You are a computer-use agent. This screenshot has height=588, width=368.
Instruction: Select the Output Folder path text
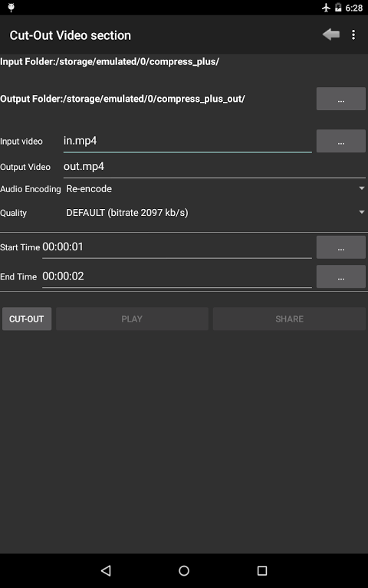click(x=123, y=99)
